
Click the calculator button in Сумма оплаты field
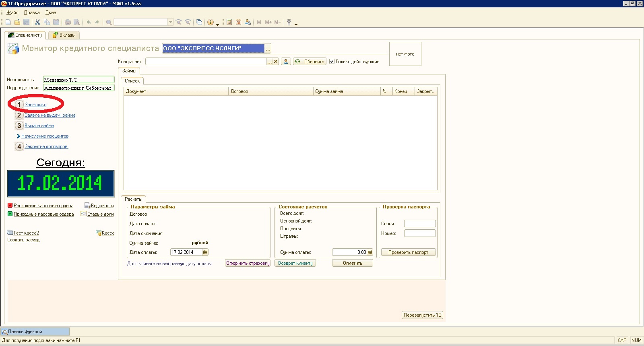click(x=370, y=252)
